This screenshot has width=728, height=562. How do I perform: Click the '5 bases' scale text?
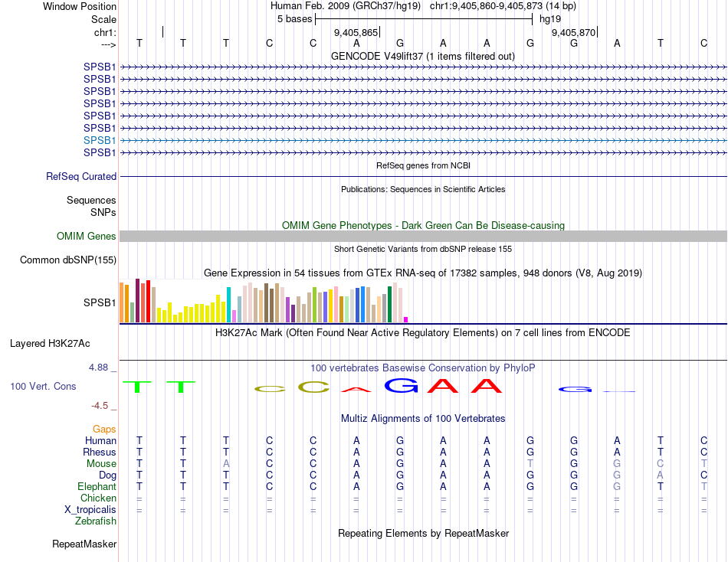pyautogui.click(x=294, y=19)
